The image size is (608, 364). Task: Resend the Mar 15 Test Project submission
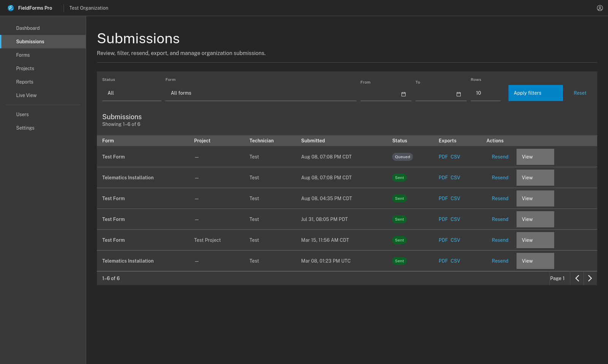[500, 240]
